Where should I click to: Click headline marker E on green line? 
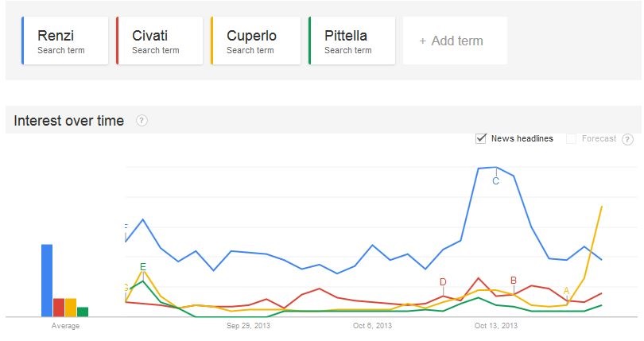[x=142, y=267]
